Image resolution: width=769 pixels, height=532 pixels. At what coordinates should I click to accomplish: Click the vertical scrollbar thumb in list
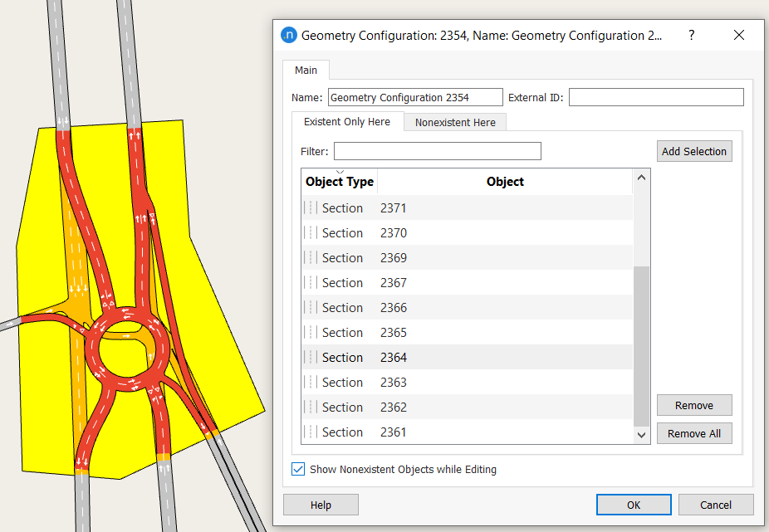click(x=640, y=344)
